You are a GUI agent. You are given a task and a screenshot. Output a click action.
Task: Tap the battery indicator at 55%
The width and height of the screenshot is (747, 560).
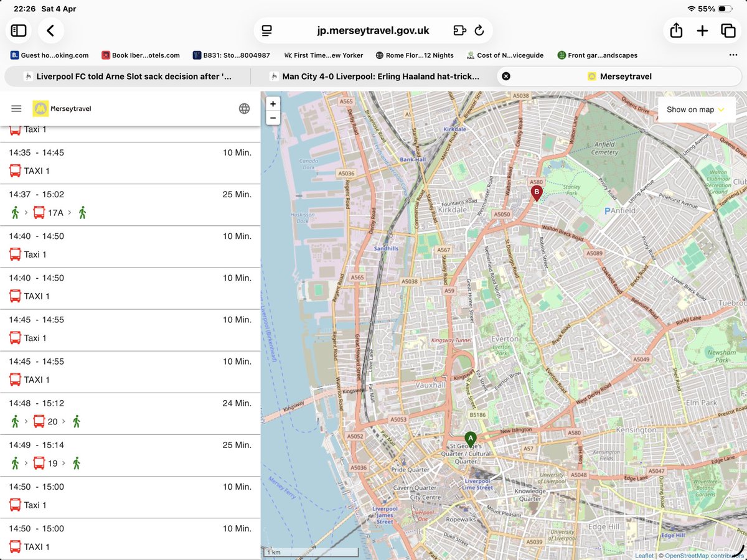(x=725, y=9)
